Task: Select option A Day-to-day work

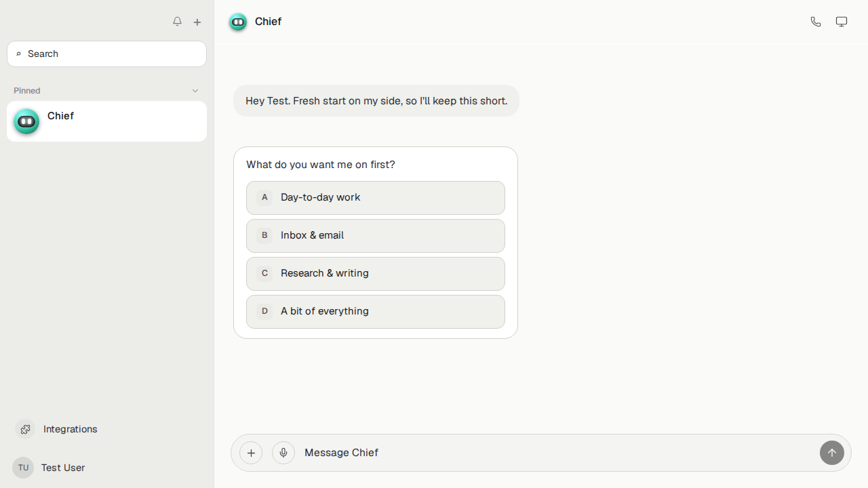Action: (376, 198)
